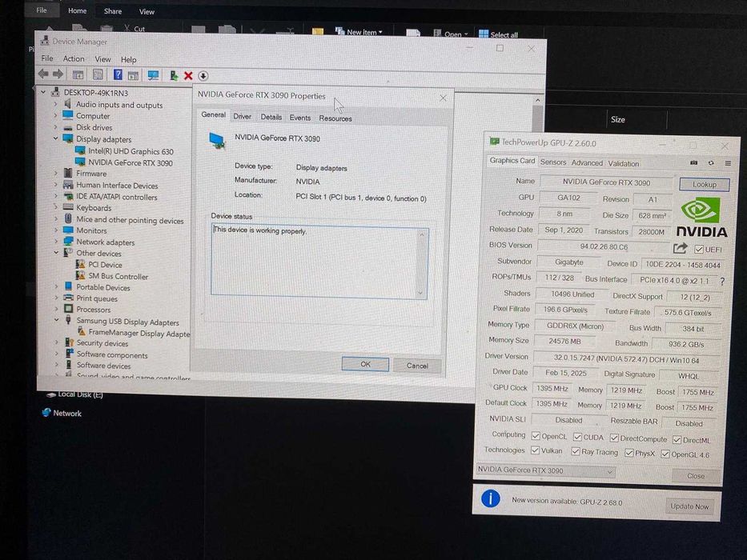Click Show/Hide Console Tree toolbar icon
Screen dimensions: 747x560
click(x=78, y=74)
